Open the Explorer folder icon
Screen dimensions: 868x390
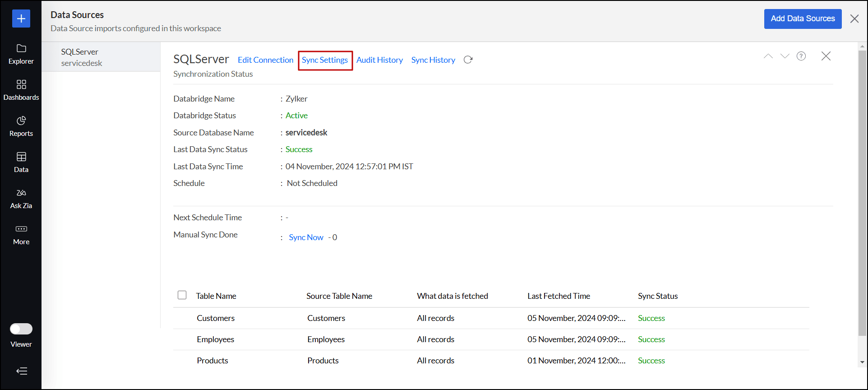click(21, 49)
